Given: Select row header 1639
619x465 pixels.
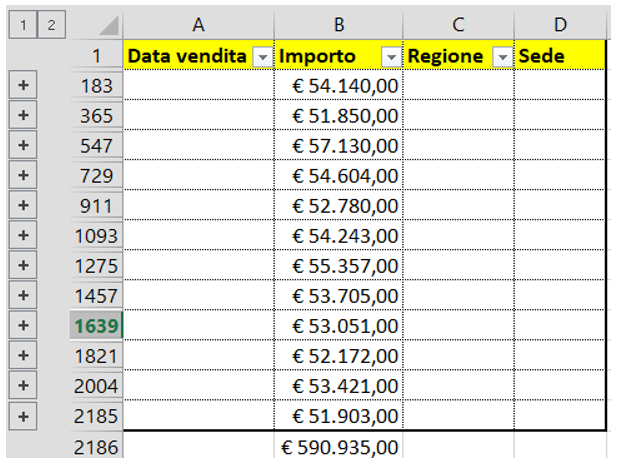Looking at the screenshot, I should [96, 325].
